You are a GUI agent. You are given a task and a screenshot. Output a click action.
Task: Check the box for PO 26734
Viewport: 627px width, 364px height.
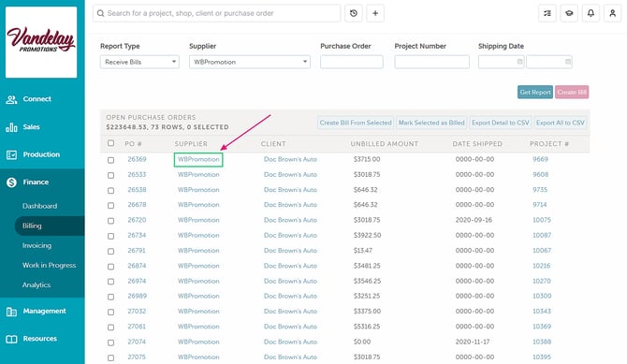click(x=110, y=236)
